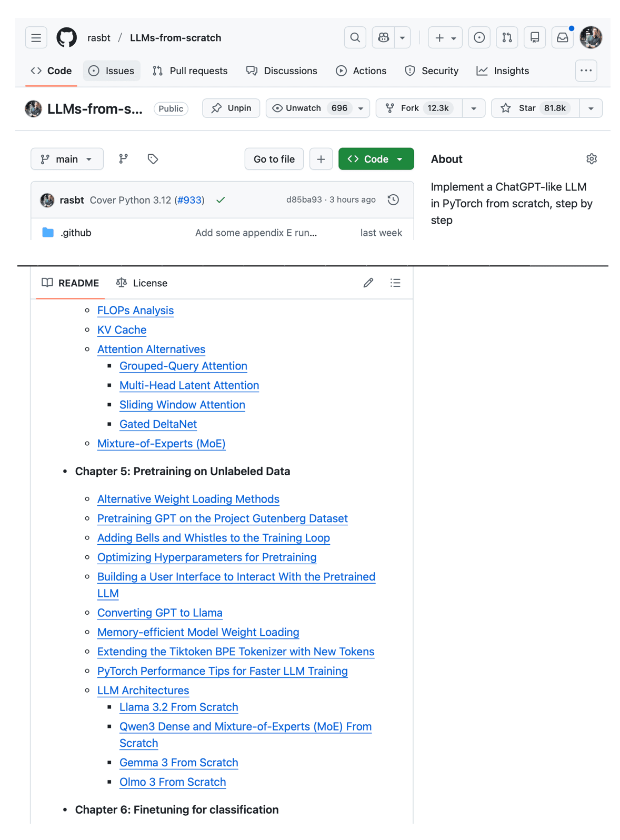Open your issues circle icon

(479, 38)
